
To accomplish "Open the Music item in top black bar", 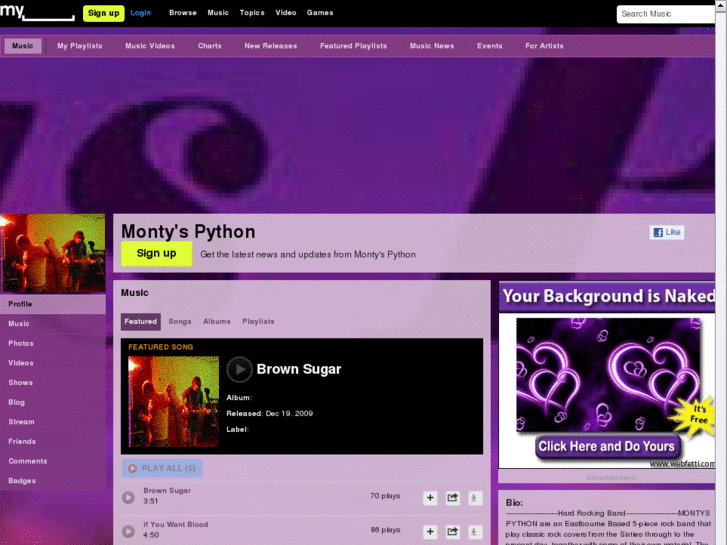I will [218, 13].
